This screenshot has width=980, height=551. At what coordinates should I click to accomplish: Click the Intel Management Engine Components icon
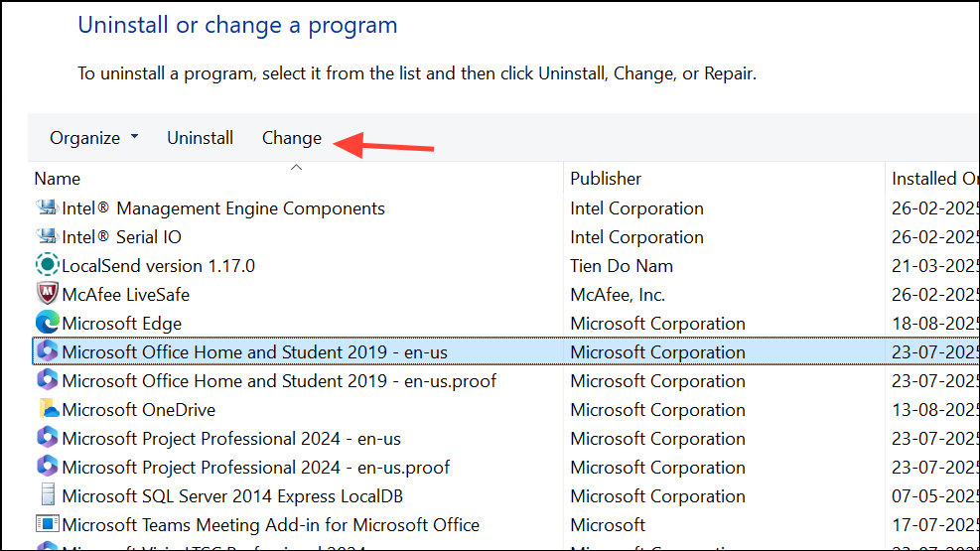47,208
